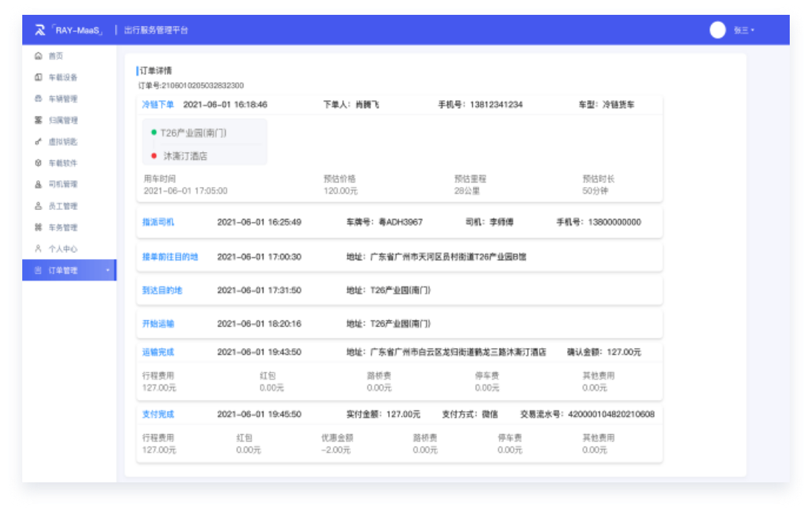
Task: Click the 首页 home icon
Action: click(39, 56)
